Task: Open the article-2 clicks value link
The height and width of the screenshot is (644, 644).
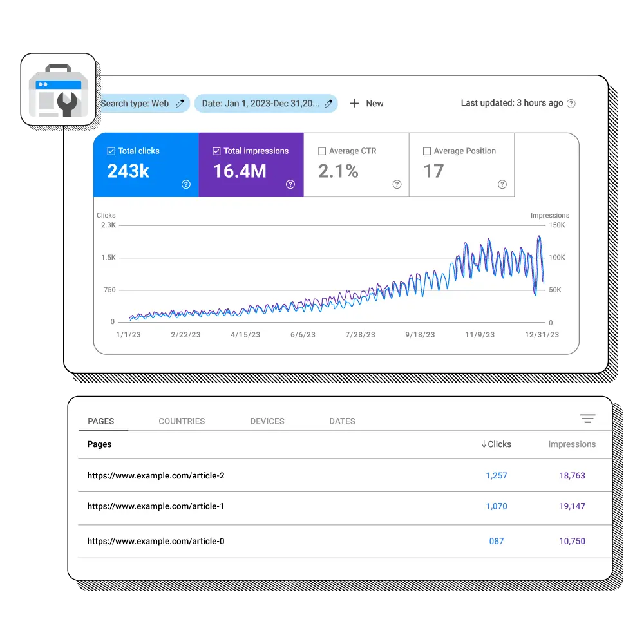Action: tap(497, 475)
